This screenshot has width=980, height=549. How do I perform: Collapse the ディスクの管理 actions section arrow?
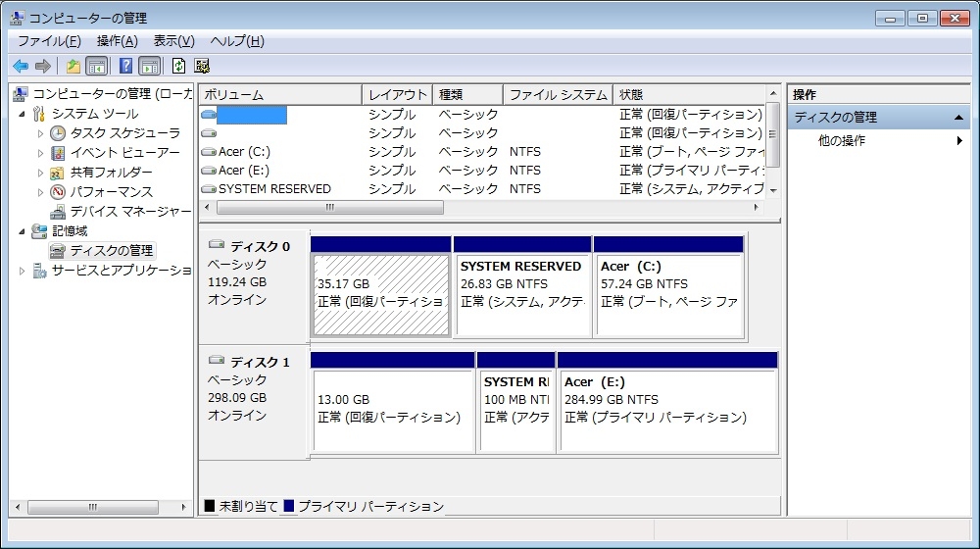click(959, 118)
